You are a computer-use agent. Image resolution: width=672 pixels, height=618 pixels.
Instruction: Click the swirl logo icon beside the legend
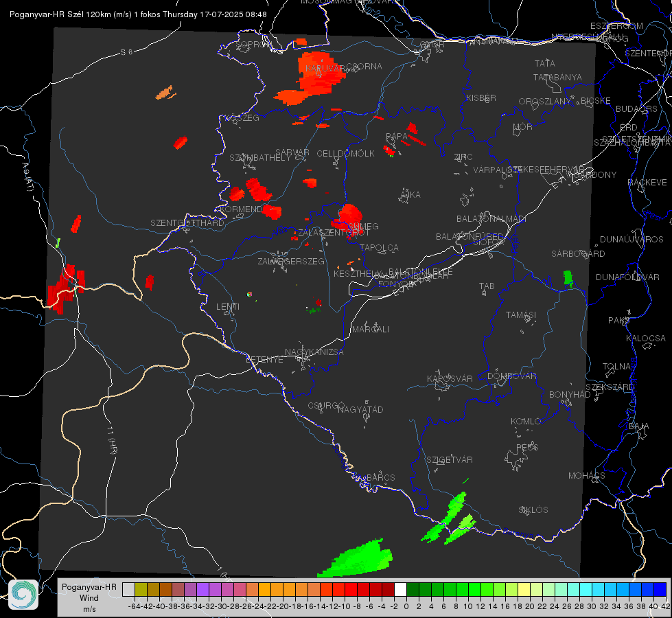pos(23,595)
